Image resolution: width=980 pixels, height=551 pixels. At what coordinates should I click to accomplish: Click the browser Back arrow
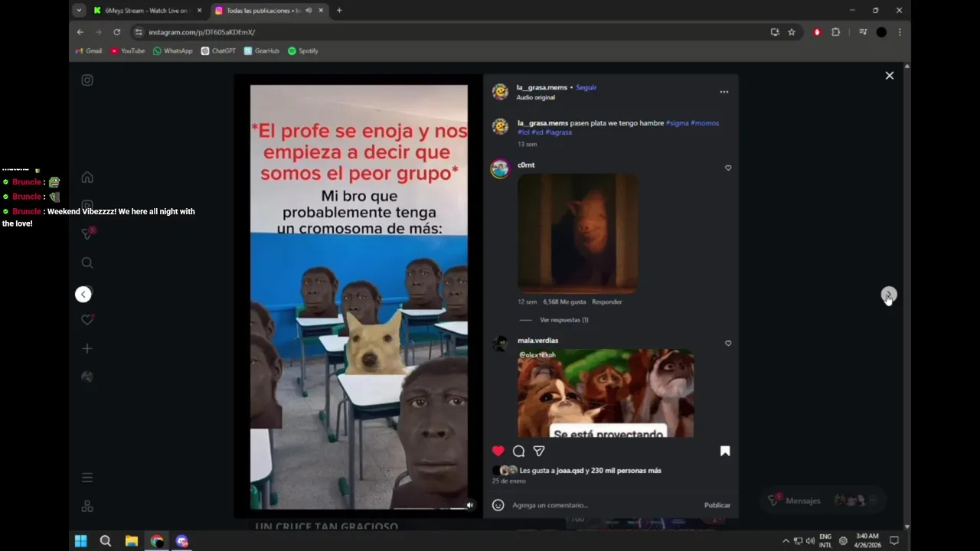pos(80,32)
